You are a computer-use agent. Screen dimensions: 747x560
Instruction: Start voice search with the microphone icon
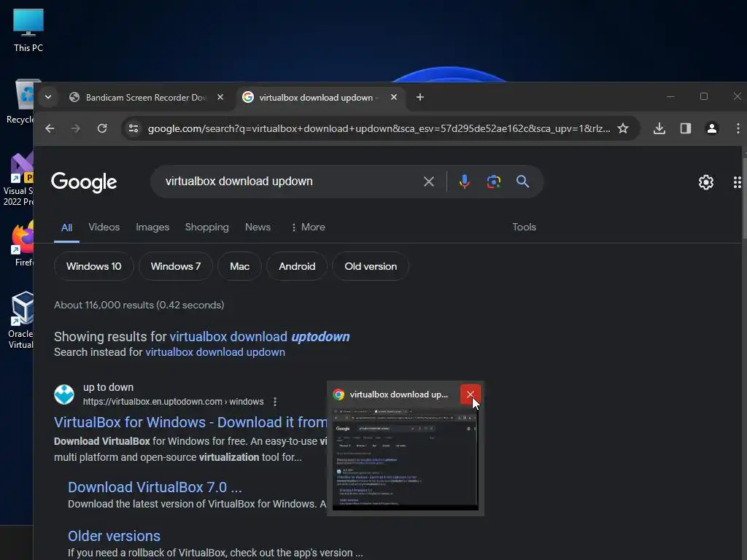click(465, 182)
